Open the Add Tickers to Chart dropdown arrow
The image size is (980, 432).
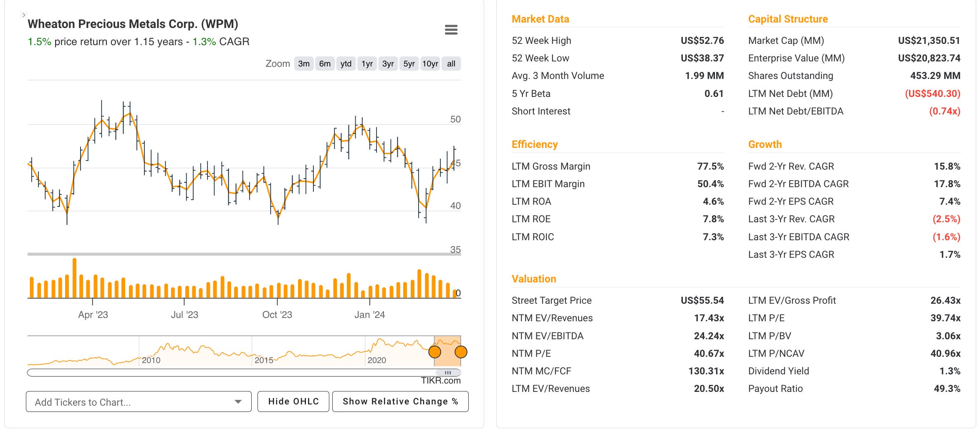(238, 402)
